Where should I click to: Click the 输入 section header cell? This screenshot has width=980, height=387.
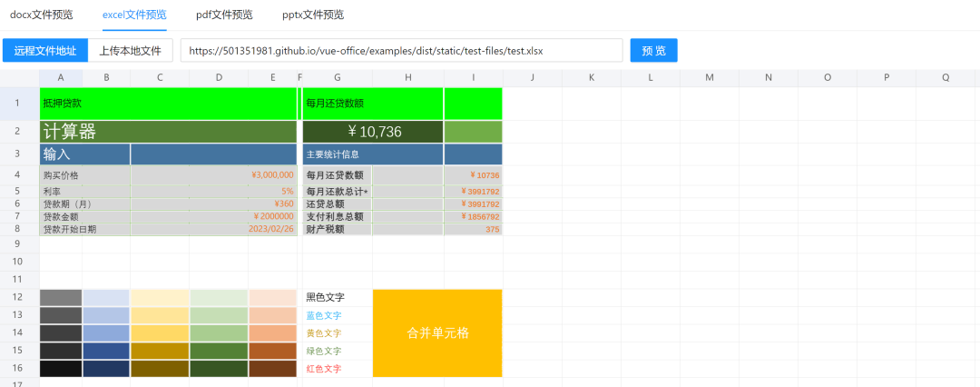(x=85, y=154)
